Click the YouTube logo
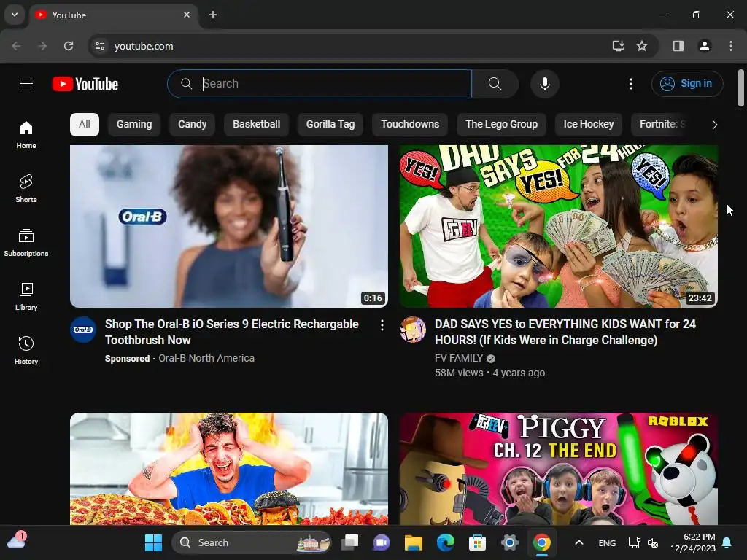Screen dimensions: 747x560 coord(85,84)
